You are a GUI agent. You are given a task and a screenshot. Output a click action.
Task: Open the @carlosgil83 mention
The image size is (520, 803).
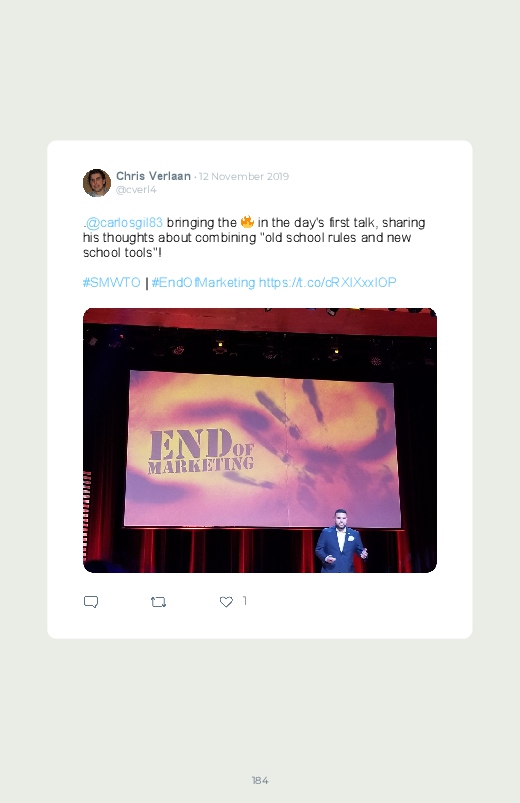pyautogui.click(x=124, y=223)
